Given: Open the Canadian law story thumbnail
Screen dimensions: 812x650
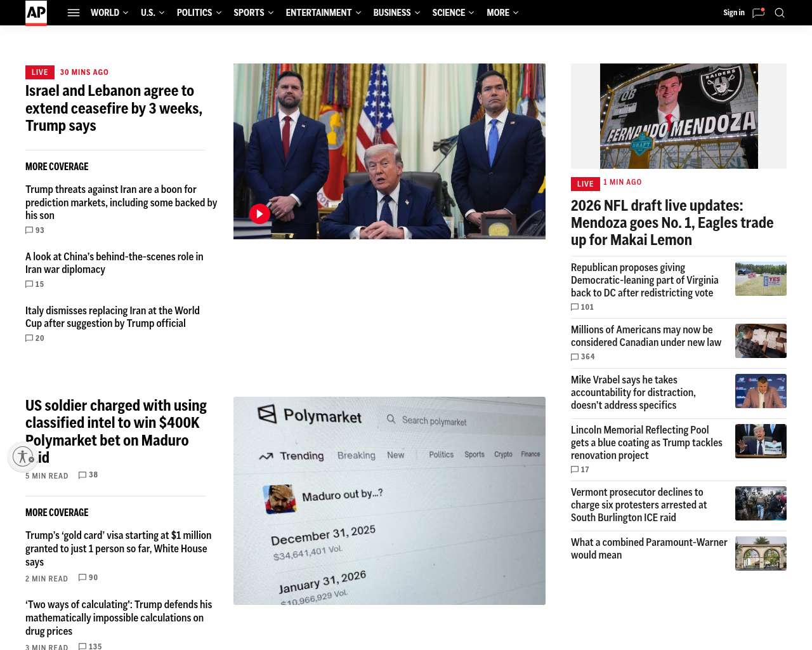Looking at the screenshot, I should [x=761, y=341].
